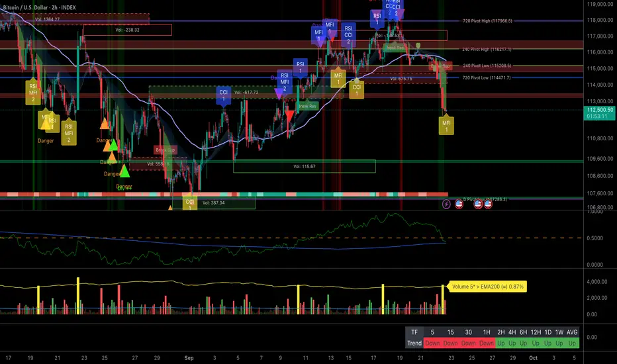Click the Trend row label cell
Image resolution: width=617 pixels, height=364 pixels.
(414, 343)
